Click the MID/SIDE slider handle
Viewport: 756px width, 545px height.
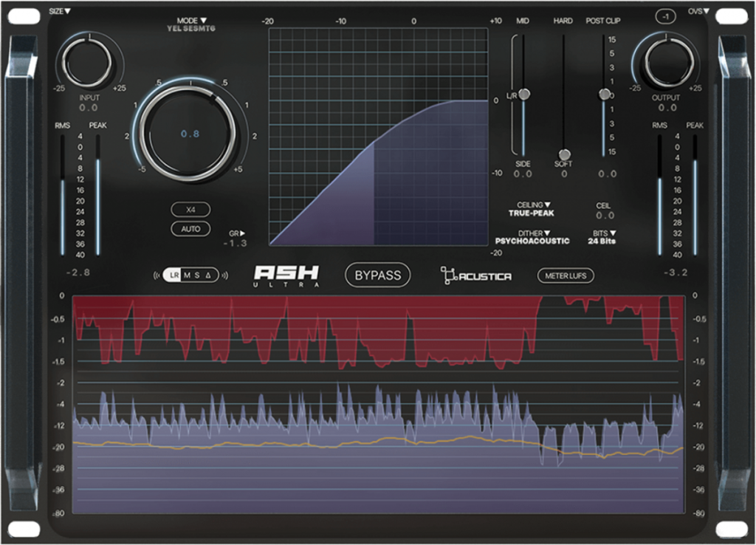[x=524, y=94]
